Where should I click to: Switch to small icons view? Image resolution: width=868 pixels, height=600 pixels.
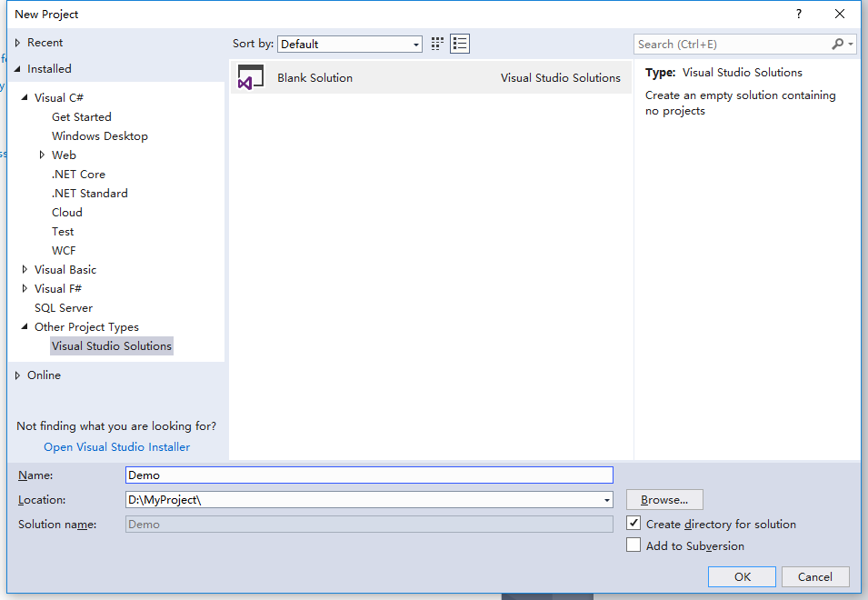[437, 44]
